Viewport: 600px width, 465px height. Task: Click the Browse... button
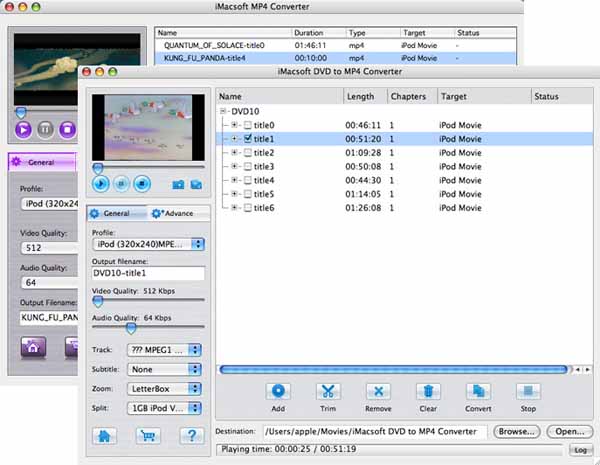(517, 432)
